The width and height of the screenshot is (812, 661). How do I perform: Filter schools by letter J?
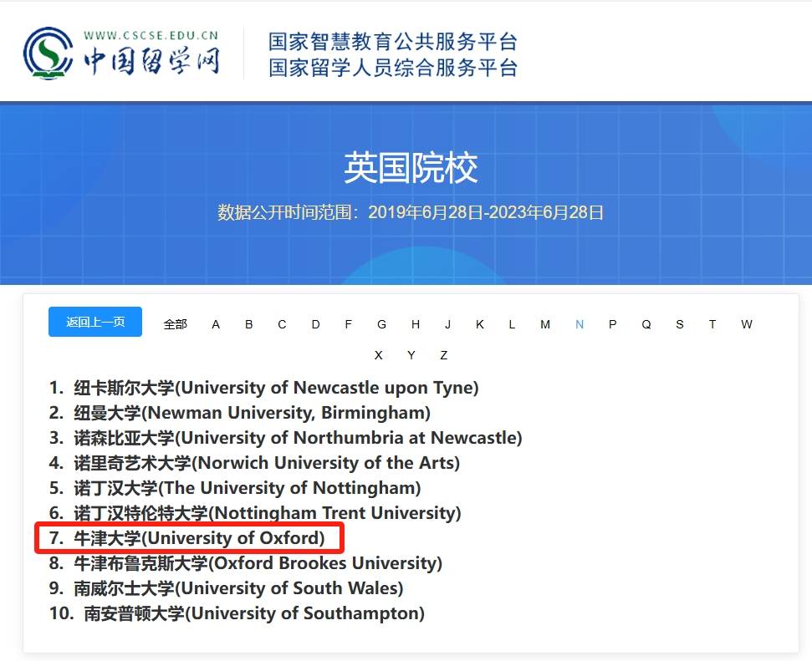click(x=447, y=324)
